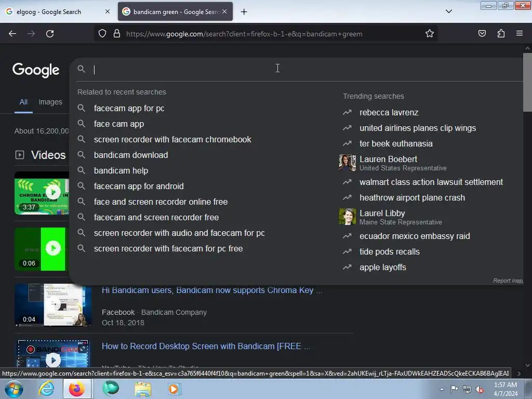
Task: Switch to the elgoog - Google Search tab
Action: pos(58,11)
